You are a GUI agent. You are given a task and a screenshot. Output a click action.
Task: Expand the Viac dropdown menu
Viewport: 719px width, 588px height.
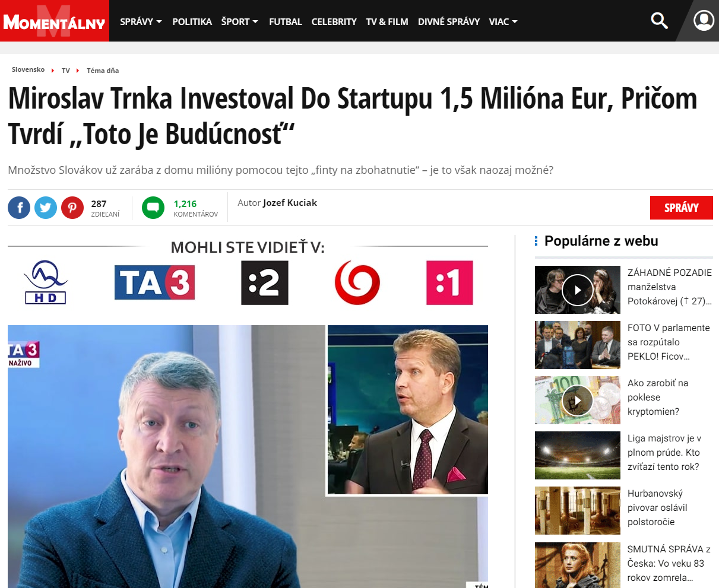coord(503,21)
